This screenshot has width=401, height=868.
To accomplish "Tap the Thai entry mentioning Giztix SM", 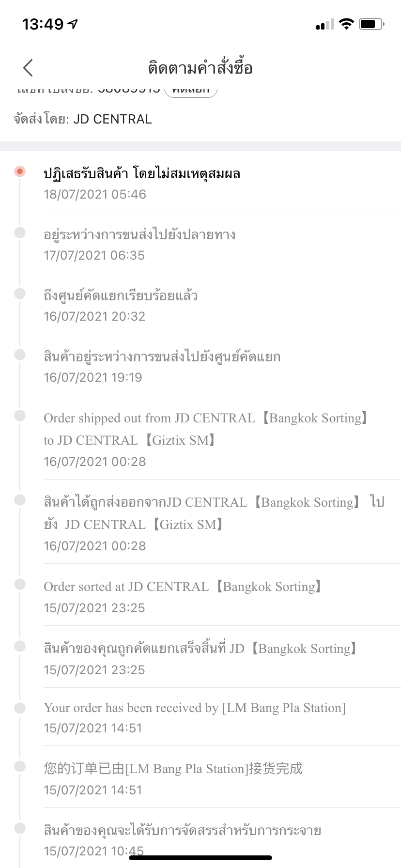I will [x=213, y=523].
